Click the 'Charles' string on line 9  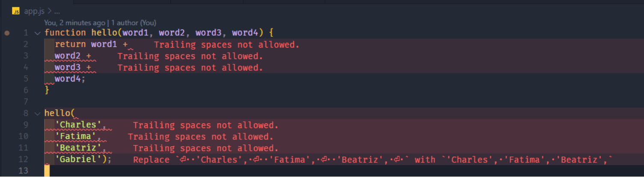78,125
